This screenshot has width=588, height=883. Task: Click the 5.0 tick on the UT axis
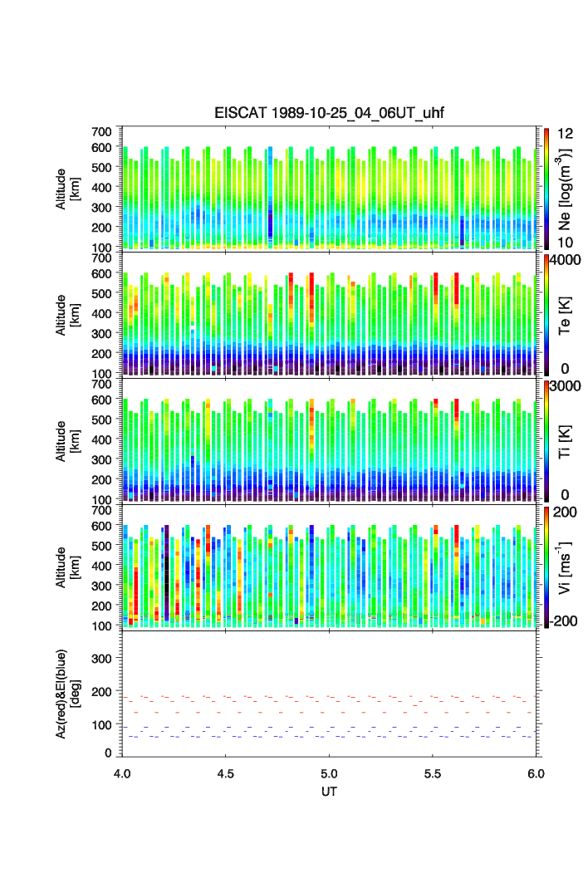coord(330,773)
